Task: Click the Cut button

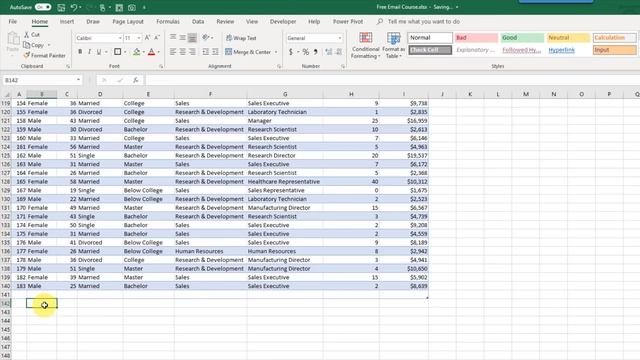Action: click(x=32, y=35)
